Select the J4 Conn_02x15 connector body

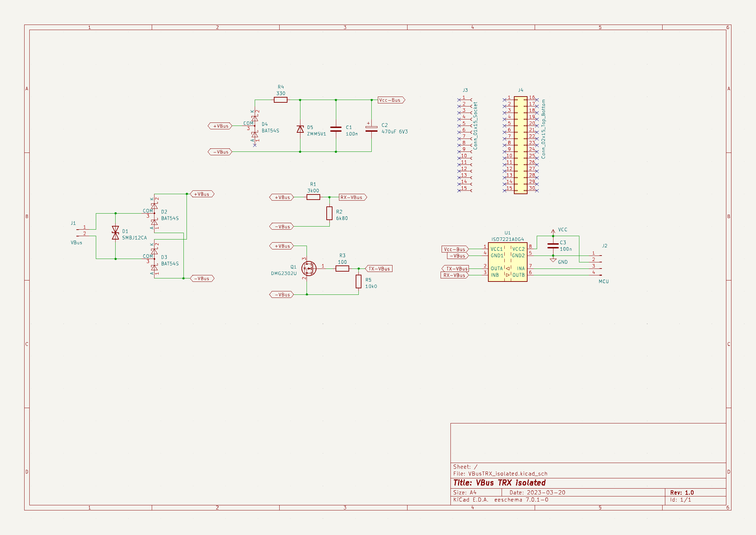pyautogui.click(x=520, y=145)
